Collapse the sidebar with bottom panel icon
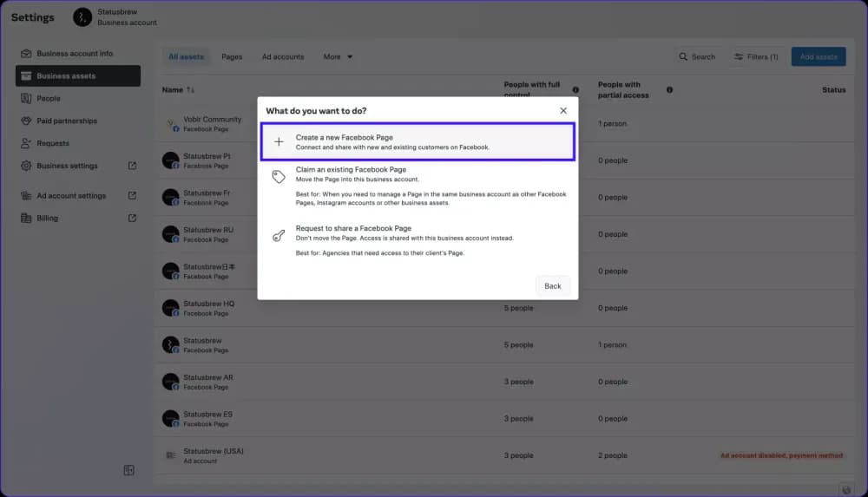This screenshot has height=497, width=868. pyautogui.click(x=129, y=470)
